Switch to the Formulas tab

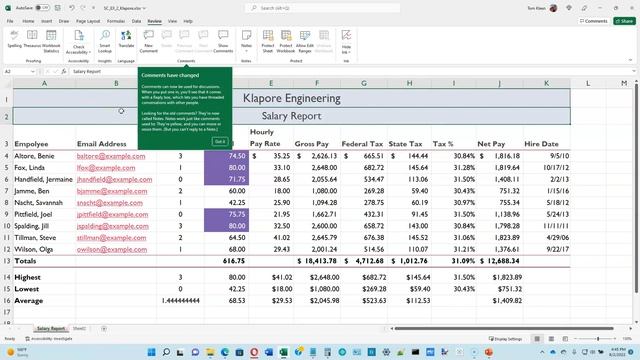pos(116,21)
